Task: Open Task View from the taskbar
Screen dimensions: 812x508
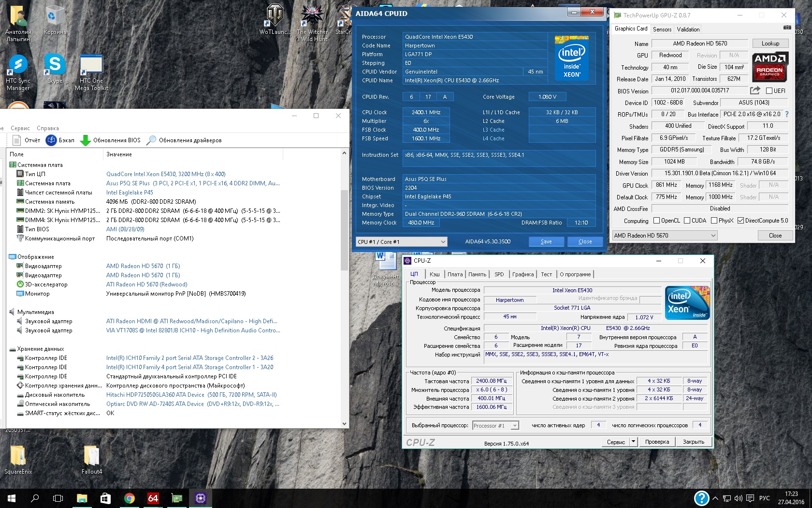Action: [58, 498]
